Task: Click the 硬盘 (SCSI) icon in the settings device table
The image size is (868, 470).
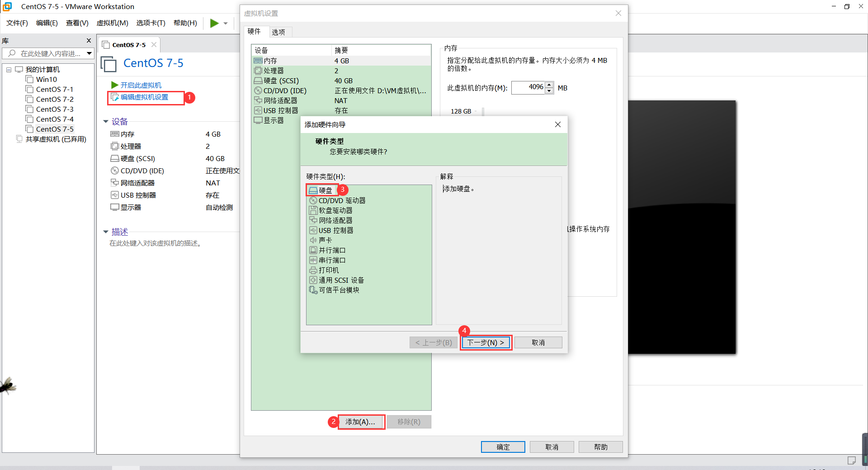Action: coord(258,81)
